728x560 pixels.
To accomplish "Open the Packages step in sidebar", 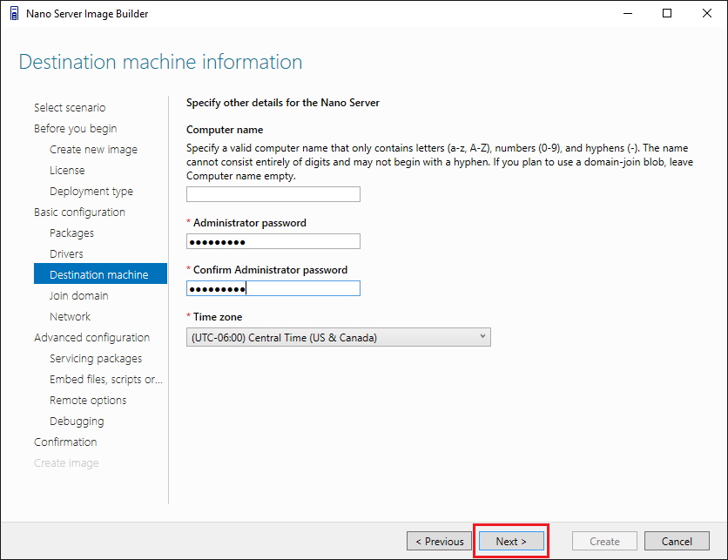I will point(71,233).
